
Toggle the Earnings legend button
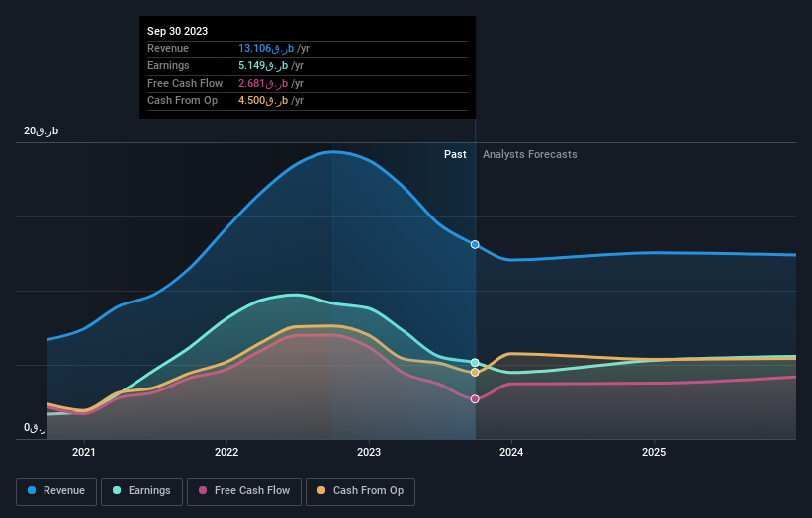[x=141, y=491]
